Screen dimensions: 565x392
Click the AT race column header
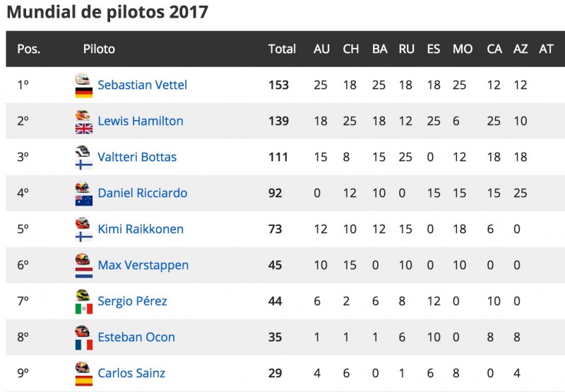(x=546, y=49)
